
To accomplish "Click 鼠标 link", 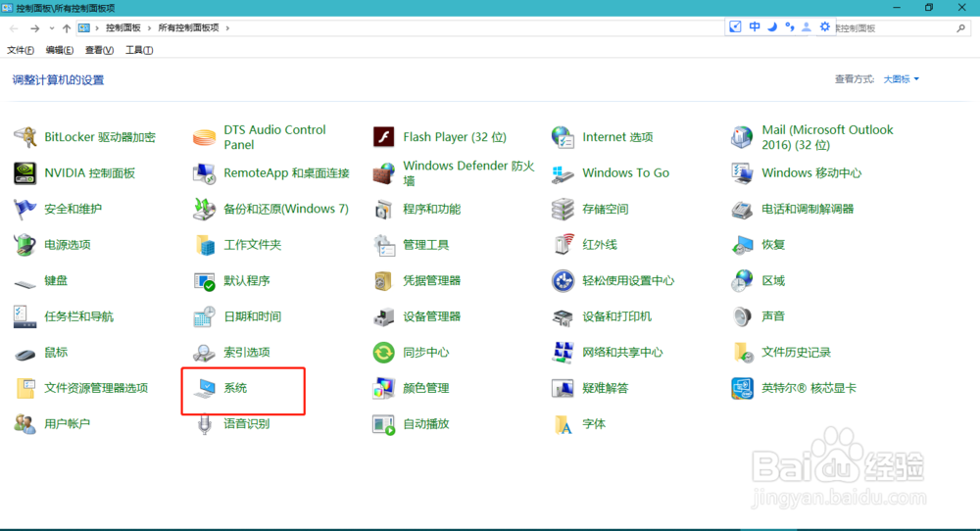I will [56, 352].
